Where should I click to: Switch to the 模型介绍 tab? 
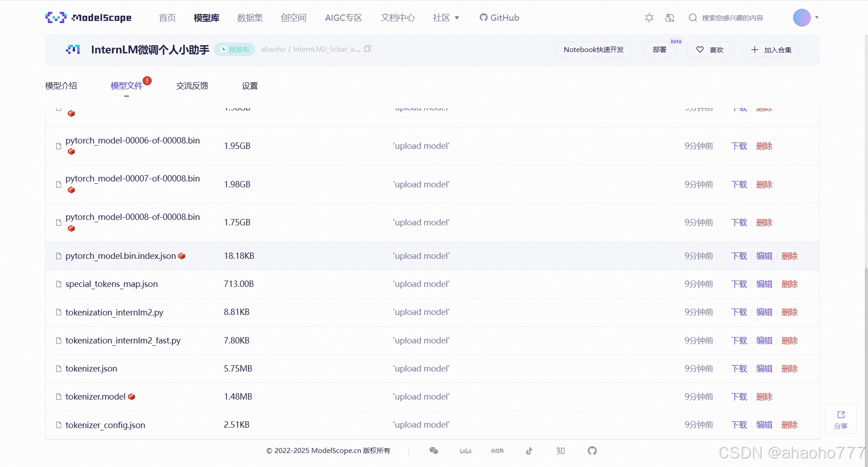click(61, 86)
